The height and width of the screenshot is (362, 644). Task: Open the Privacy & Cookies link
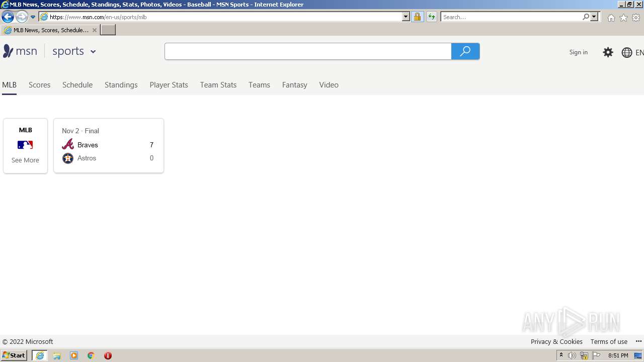click(556, 341)
